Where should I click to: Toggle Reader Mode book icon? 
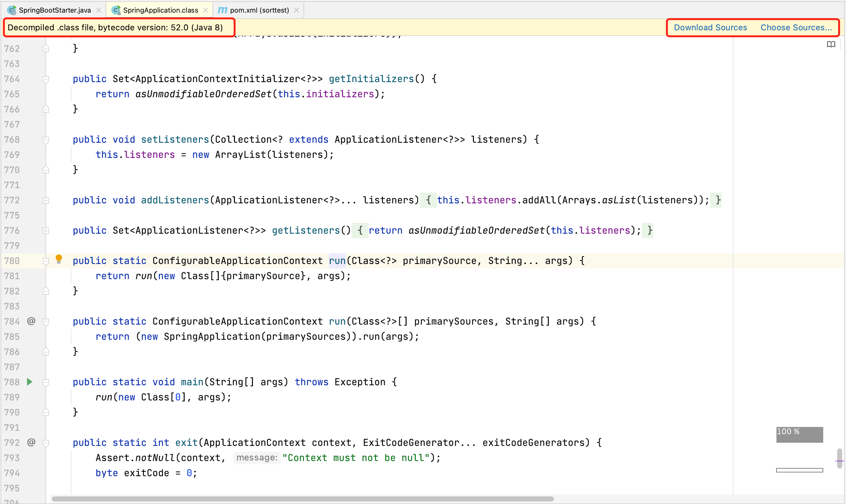pyautogui.click(x=831, y=45)
